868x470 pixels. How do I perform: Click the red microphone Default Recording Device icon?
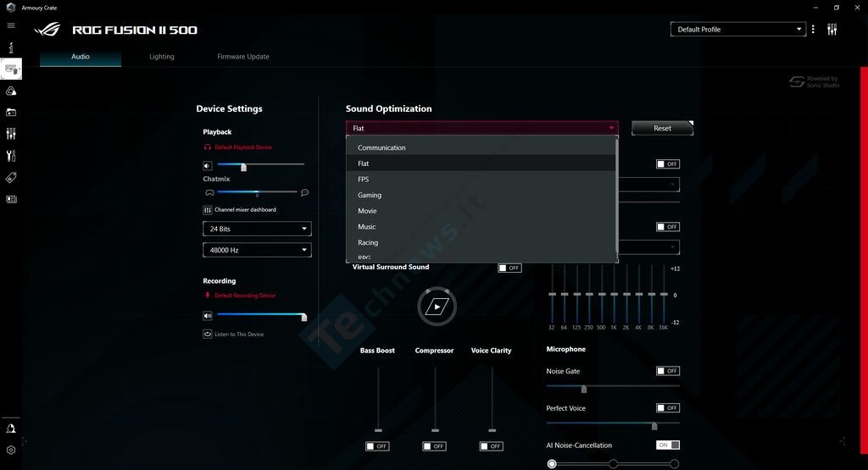tap(208, 296)
